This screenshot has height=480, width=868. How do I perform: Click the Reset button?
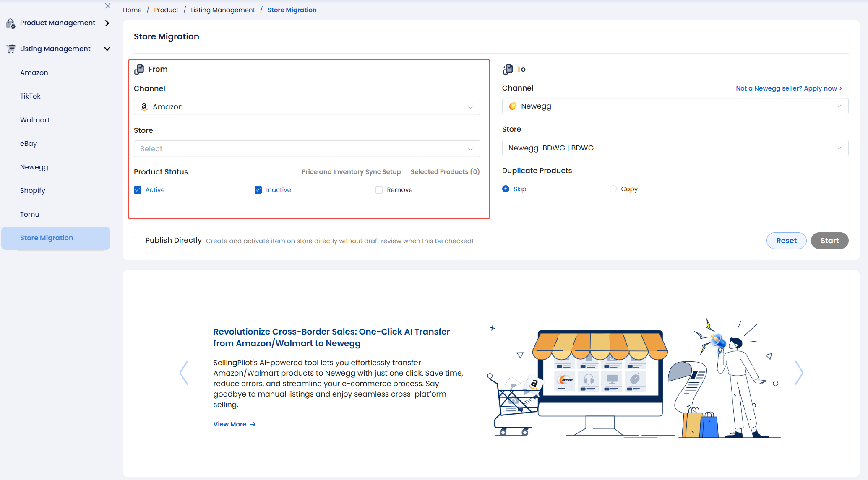786,241
